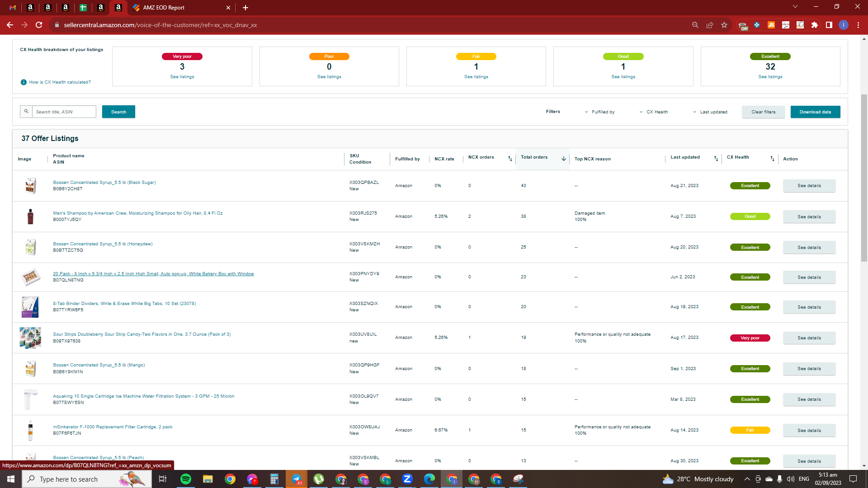Open Zoom from the taskbar
868x488 pixels.
(407, 479)
